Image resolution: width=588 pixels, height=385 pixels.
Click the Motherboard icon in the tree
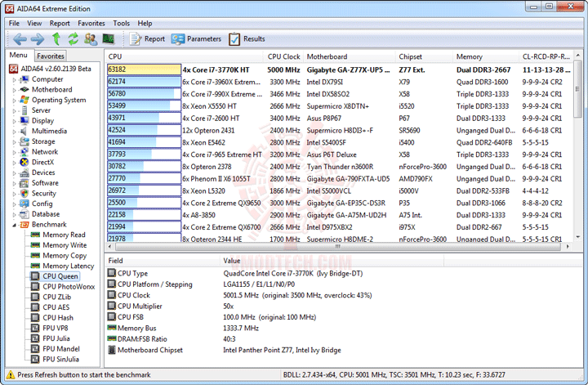24,90
